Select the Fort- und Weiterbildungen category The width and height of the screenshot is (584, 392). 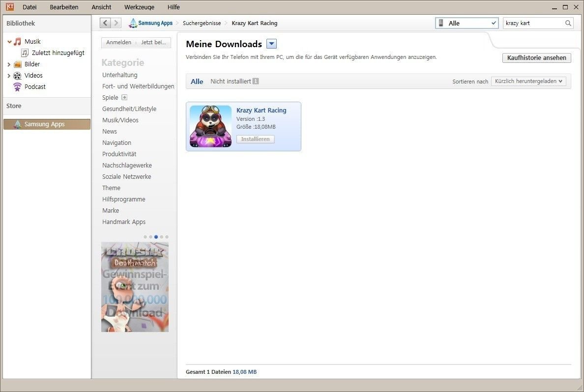pos(138,86)
